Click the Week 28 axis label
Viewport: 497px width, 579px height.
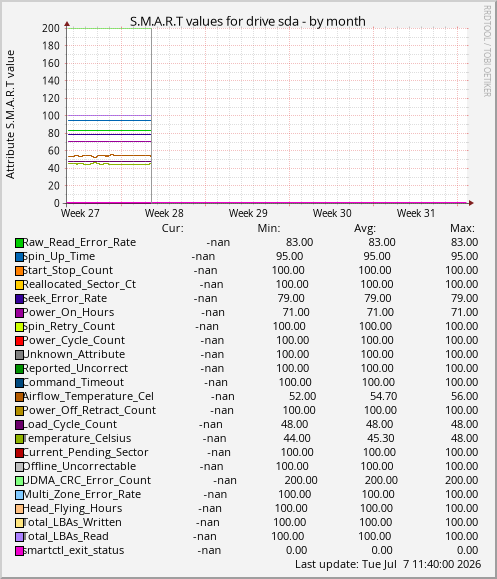(164, 213)
